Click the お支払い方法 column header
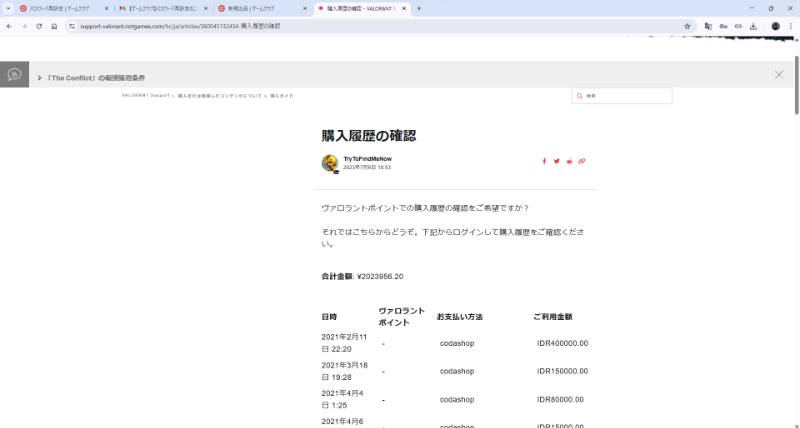 point(460,317)
